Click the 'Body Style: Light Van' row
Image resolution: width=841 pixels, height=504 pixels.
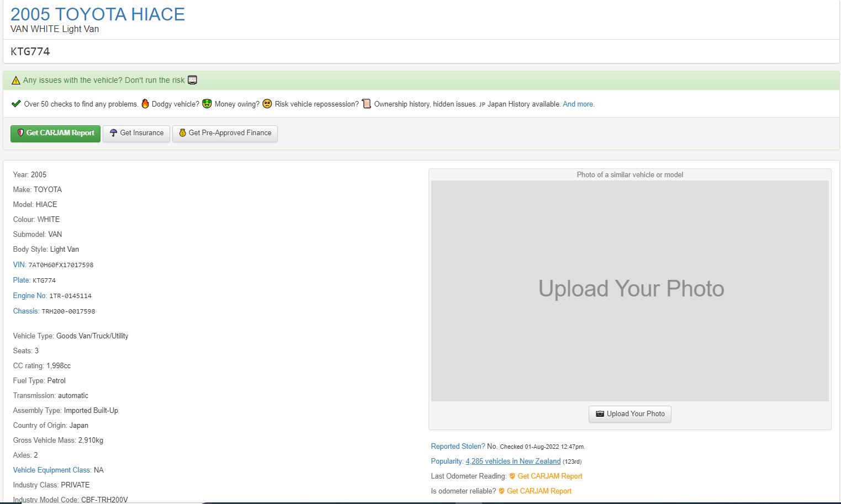tap(46, 250)
